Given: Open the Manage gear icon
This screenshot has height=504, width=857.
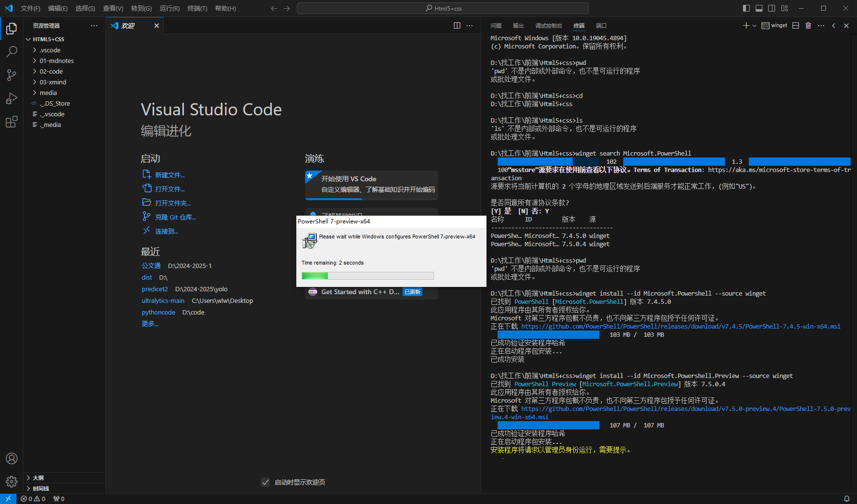Looking at the screenshot, I should [x=12, y=482].
